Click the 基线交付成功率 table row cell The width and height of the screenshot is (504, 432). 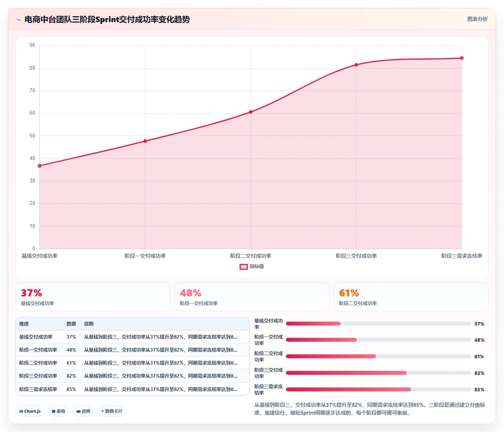tap(36, 337)
